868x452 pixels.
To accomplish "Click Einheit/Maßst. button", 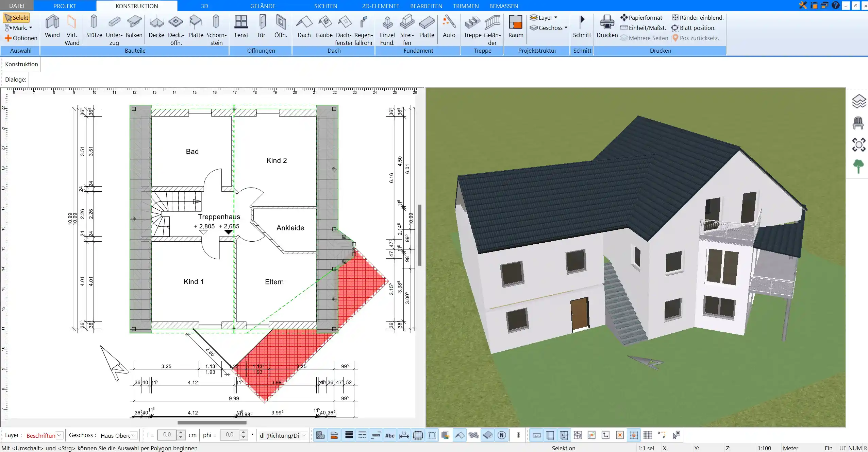I will tap(643, 28).
